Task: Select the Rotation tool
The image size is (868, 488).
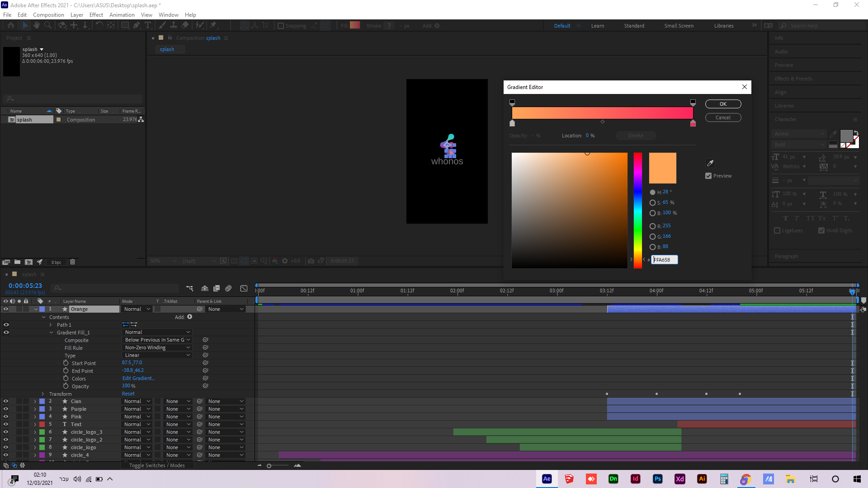Action: point(99,25)
